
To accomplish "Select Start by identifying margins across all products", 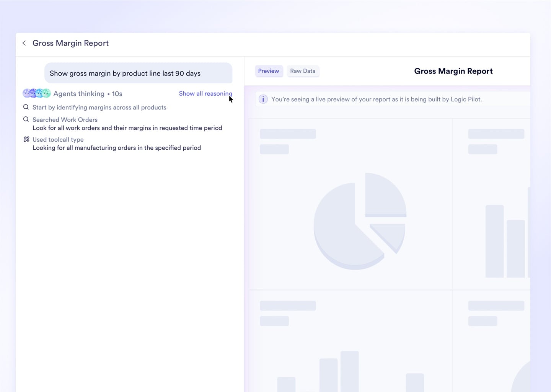I will [99, 108].
